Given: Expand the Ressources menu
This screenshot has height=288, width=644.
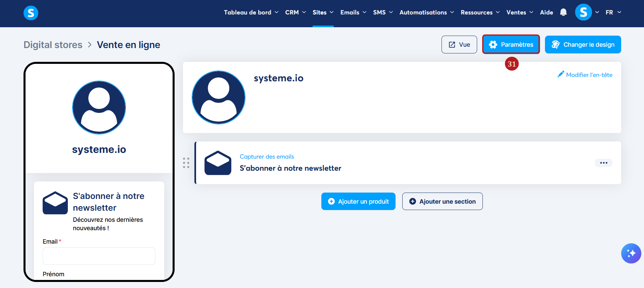Looking at the screenshot, I should tap(480, 12).
